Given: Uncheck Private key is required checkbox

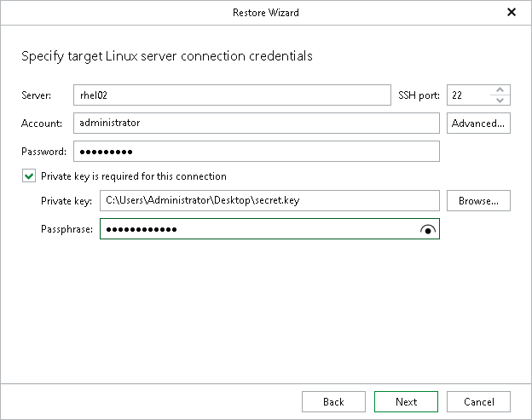Looking at the screenshot, I should (29, 176).
